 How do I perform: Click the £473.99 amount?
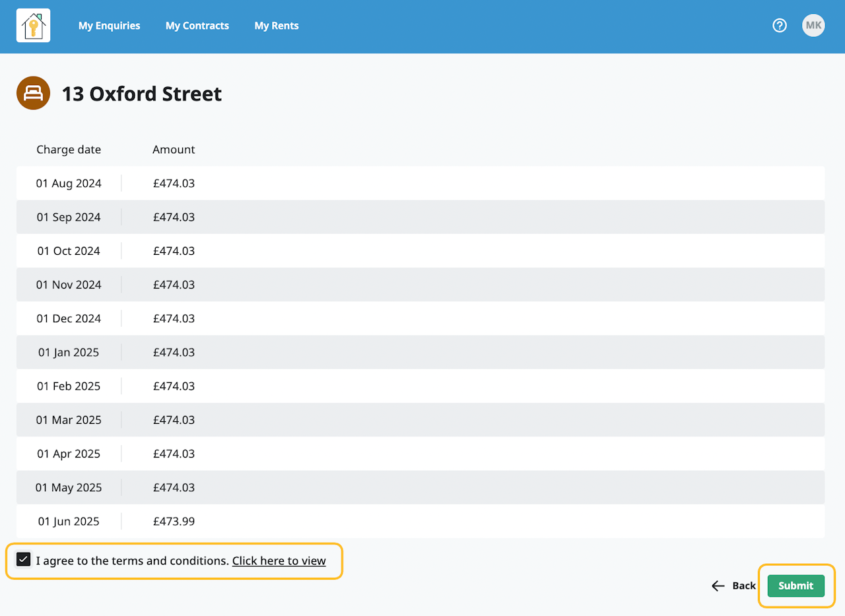pyautogui.click(x=174, y=522)
